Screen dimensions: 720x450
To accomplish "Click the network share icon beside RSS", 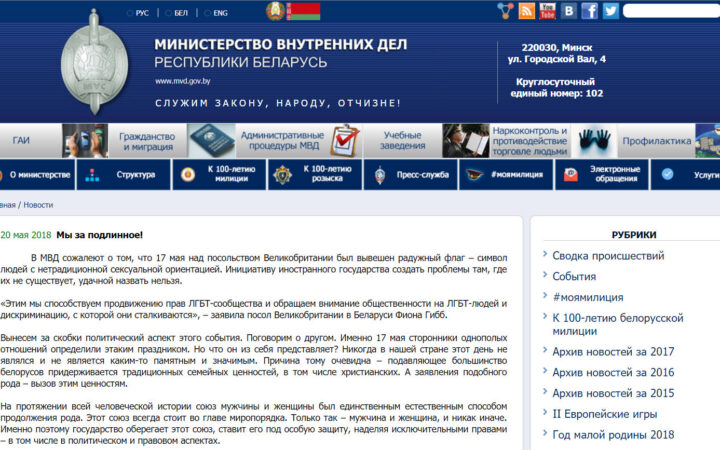I will (x=506, y=11).
